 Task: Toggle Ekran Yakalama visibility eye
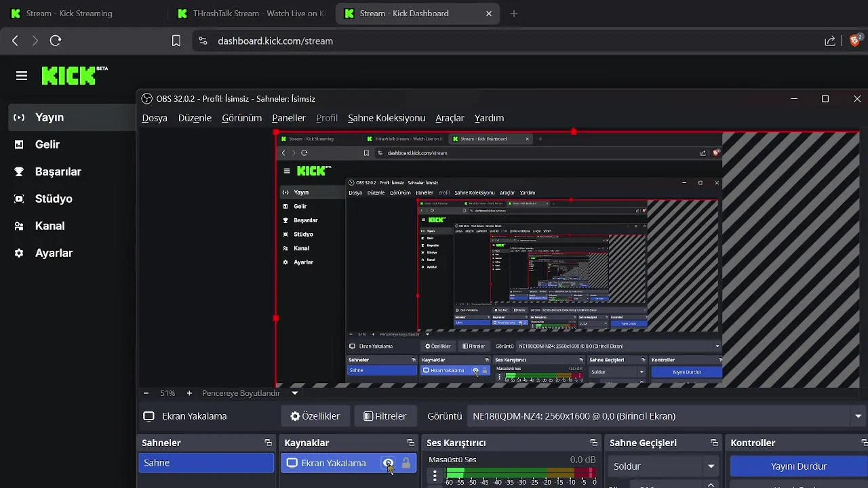388,463
